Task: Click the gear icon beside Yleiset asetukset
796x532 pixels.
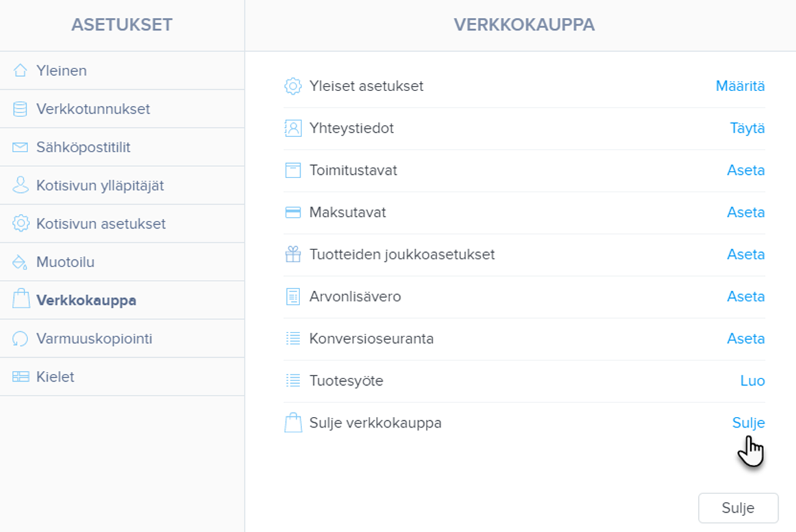Action: coord(293,86)
